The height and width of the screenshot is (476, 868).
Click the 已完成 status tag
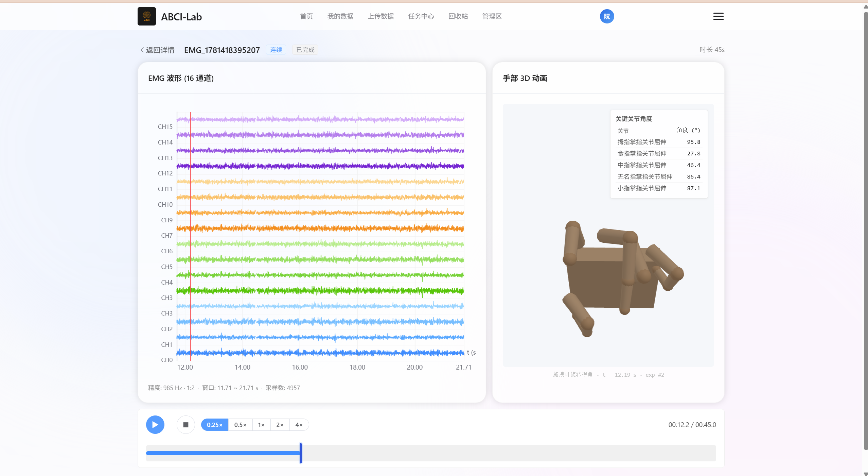[305, 50]
